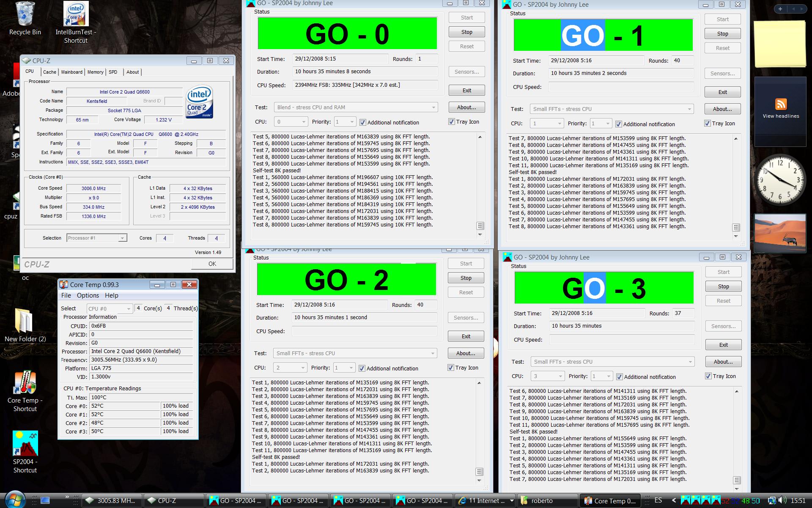Open CPU dropdown in GO-0 window

[291, 122]
